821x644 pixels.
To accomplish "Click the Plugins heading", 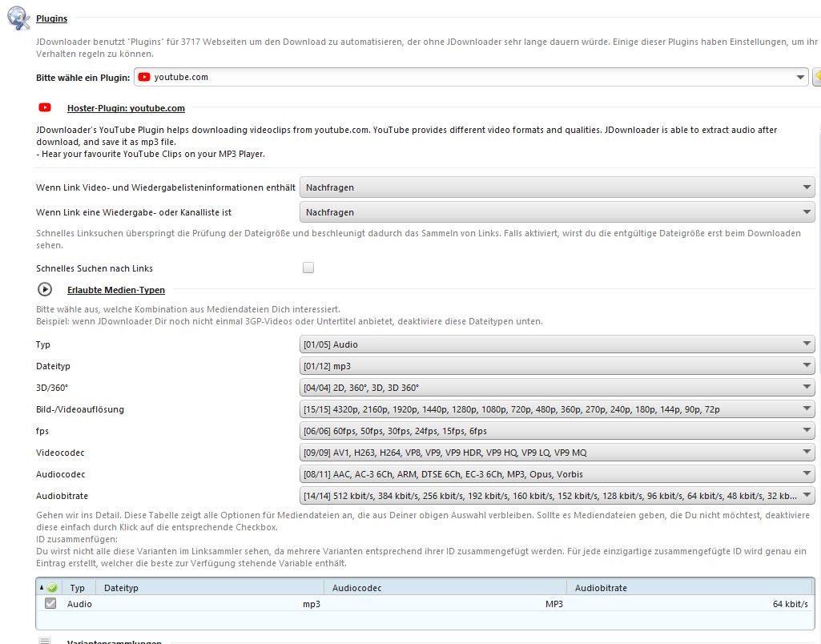I will tap(51, 18).
